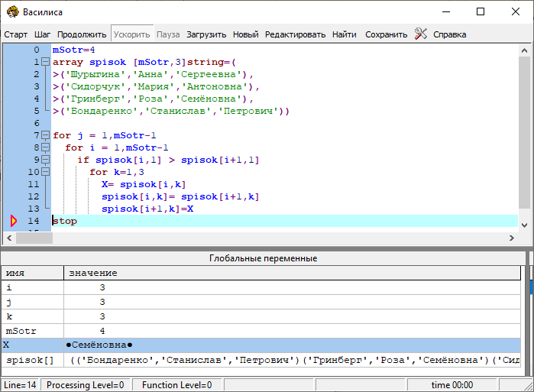Click the Vasilisa app icon in title bar
Viewport: 534px width, 392px height.
(12, 11)
